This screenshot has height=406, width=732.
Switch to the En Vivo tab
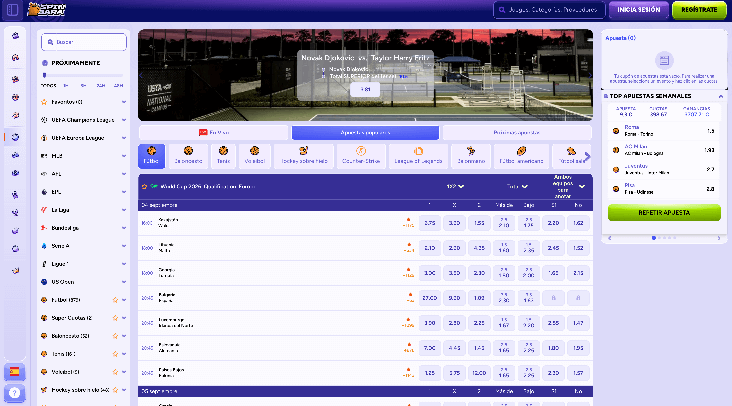coord(213,132)
